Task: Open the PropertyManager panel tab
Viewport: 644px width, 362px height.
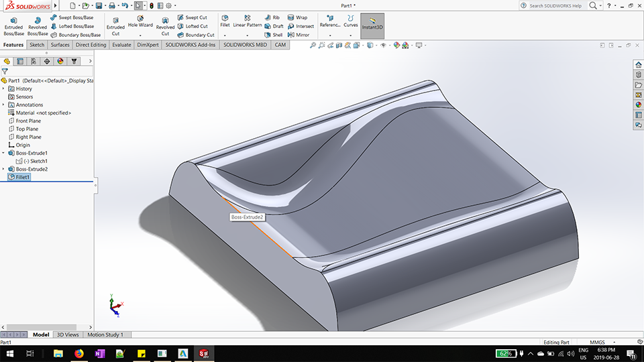Action: 20,61
